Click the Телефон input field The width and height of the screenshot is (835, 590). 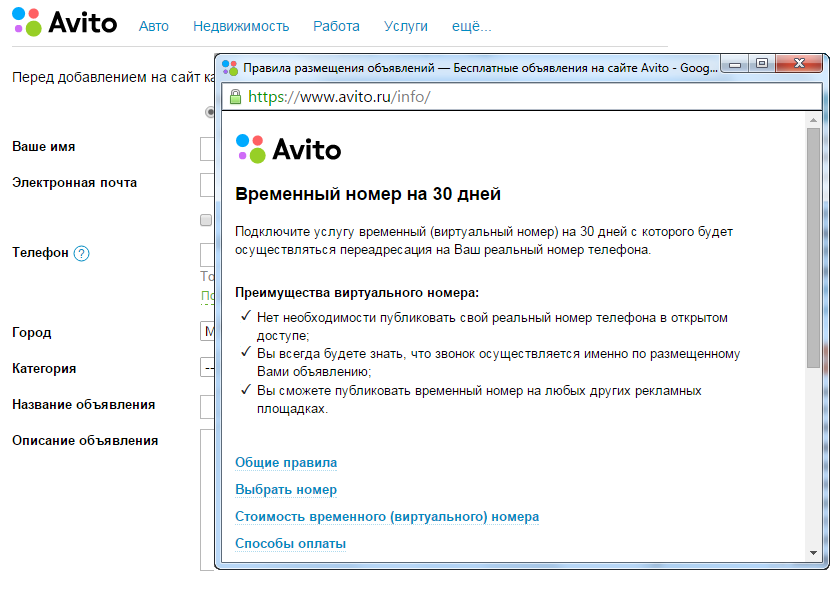(x=207, y=255)
